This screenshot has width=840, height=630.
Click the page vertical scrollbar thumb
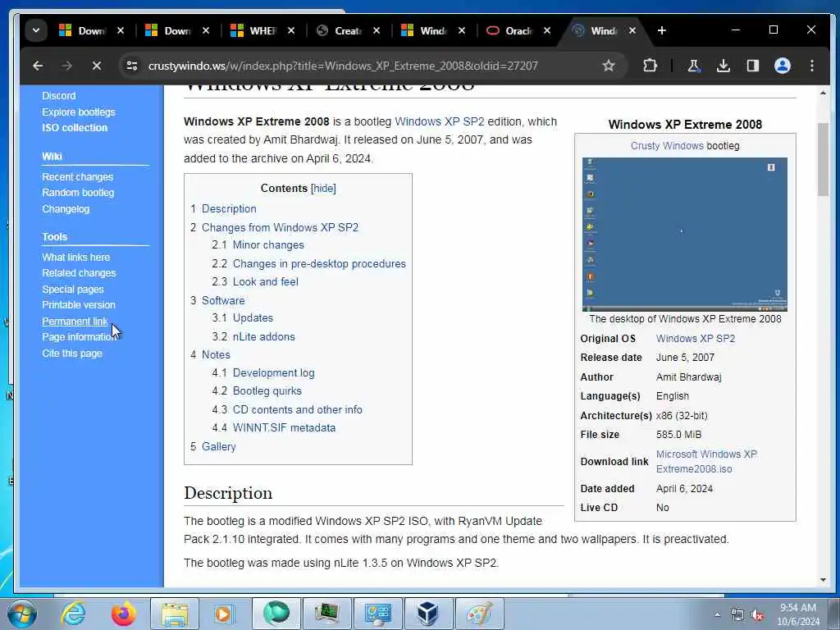pyautogui.click(x=823, y=159)
